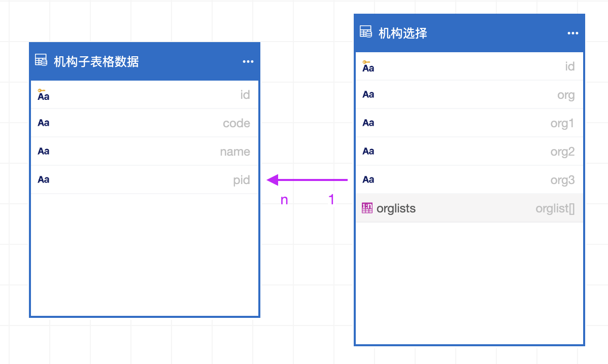
Task: Click the table icon beside 机构选择
Action: (x=366, y=32)
